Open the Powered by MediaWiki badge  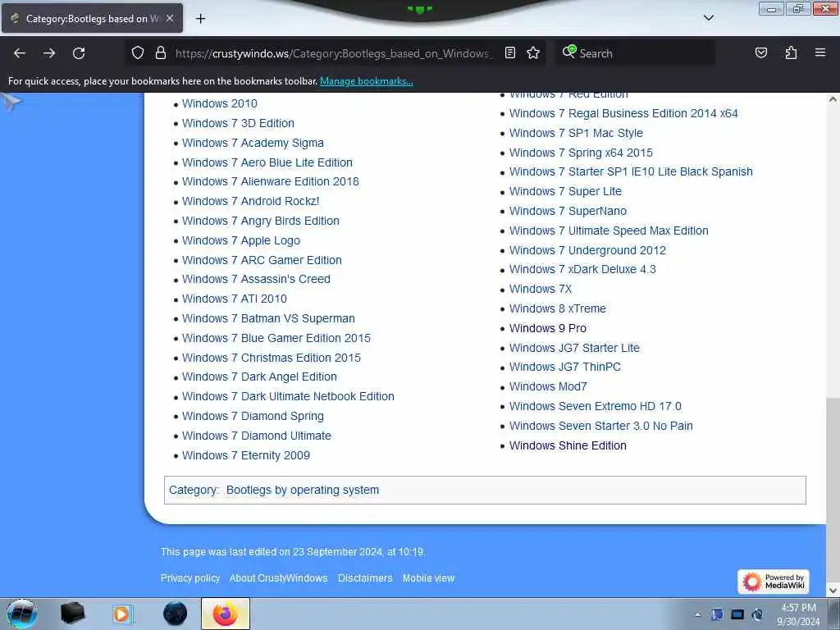[774, 582]
